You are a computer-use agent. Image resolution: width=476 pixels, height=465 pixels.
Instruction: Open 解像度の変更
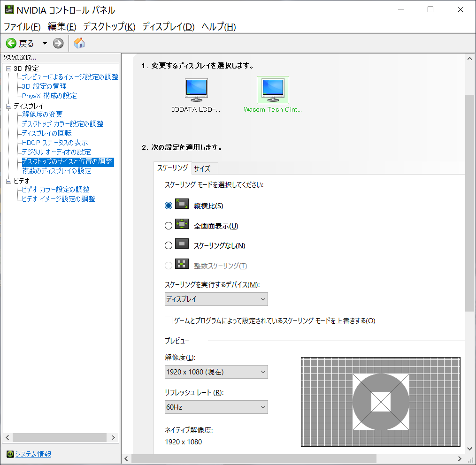tap(42, 114)
